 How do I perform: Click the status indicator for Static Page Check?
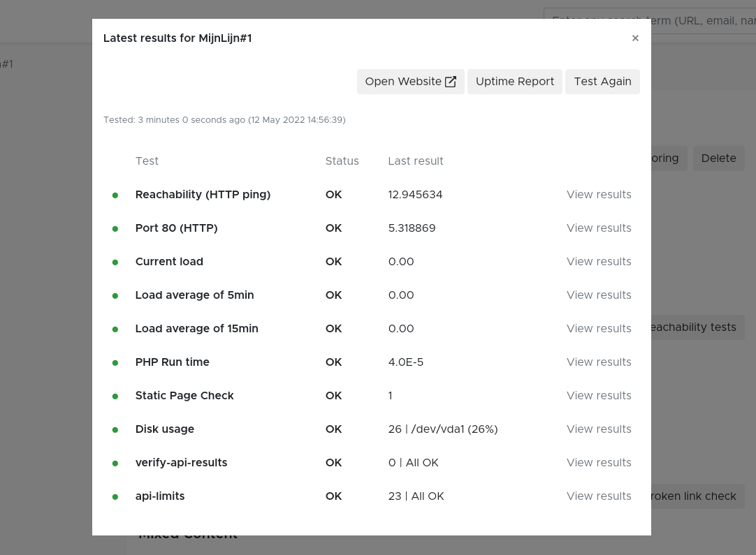pyautogui.click(x=115, y=396)
